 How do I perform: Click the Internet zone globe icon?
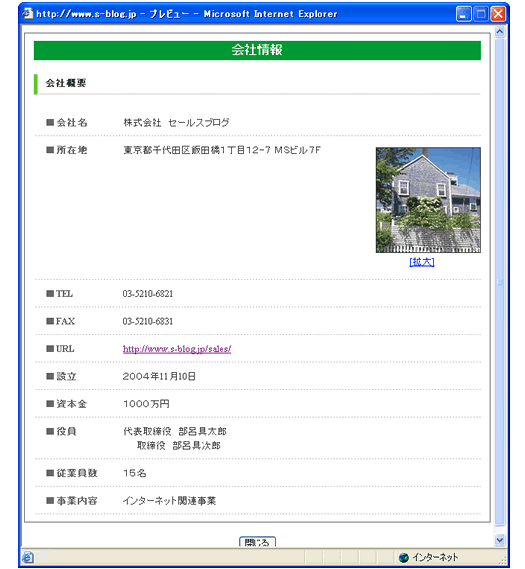point(403,557)
